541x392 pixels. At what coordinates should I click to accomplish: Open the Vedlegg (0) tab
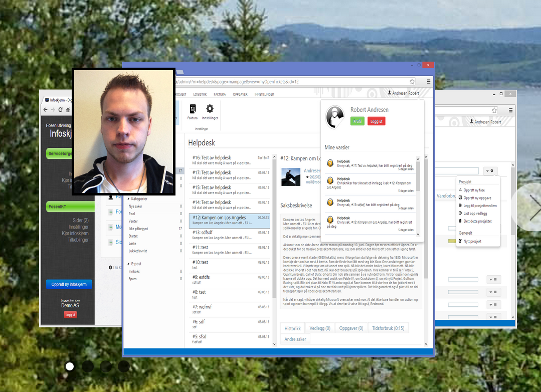(x=320, y=328)
